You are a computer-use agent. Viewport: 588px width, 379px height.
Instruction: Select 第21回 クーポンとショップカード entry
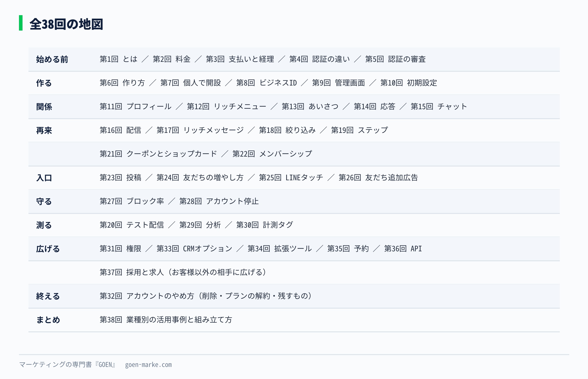coord(158,154)
